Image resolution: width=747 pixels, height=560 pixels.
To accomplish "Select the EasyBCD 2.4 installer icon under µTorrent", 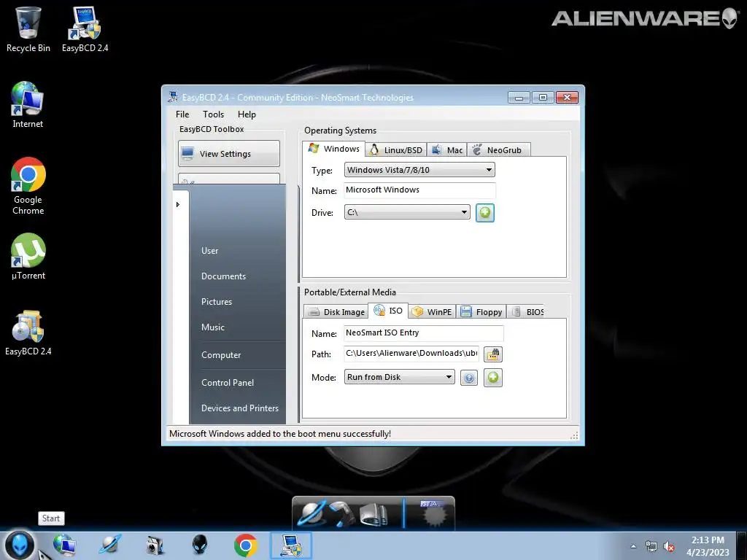I will pyautogui.click(x=28, y=332).
